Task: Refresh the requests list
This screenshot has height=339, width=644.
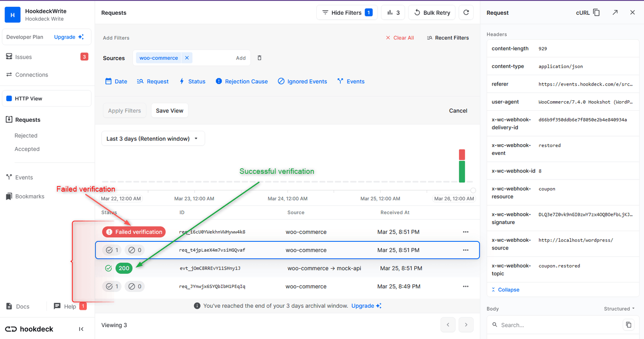Action: pyautogui.click(x=466, y=12)
